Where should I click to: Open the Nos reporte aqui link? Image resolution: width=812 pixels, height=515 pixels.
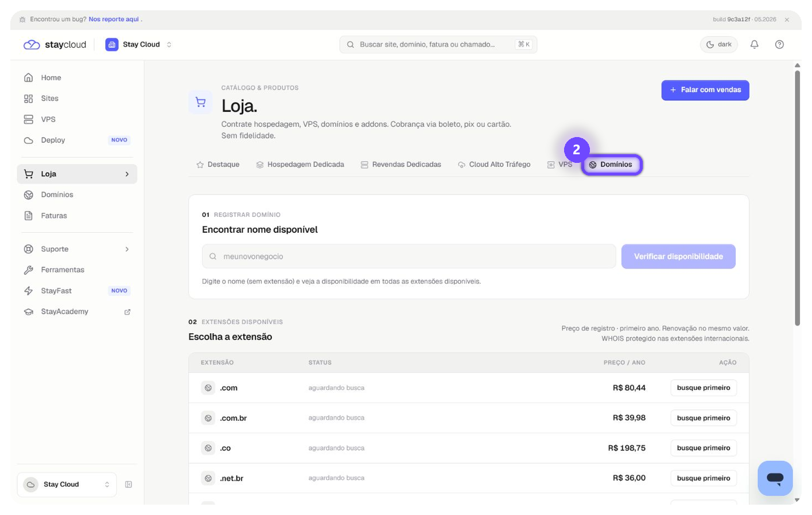(114, 19)
